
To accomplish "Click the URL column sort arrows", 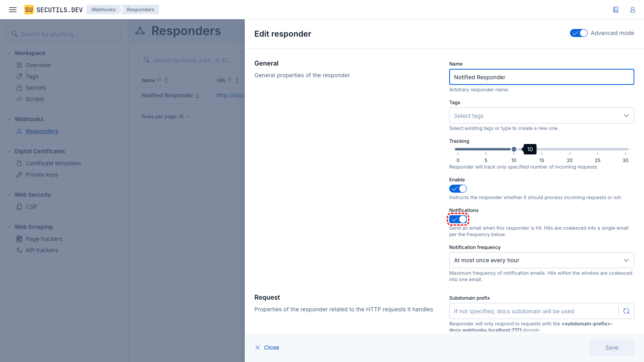I will (x=237, y=80).
